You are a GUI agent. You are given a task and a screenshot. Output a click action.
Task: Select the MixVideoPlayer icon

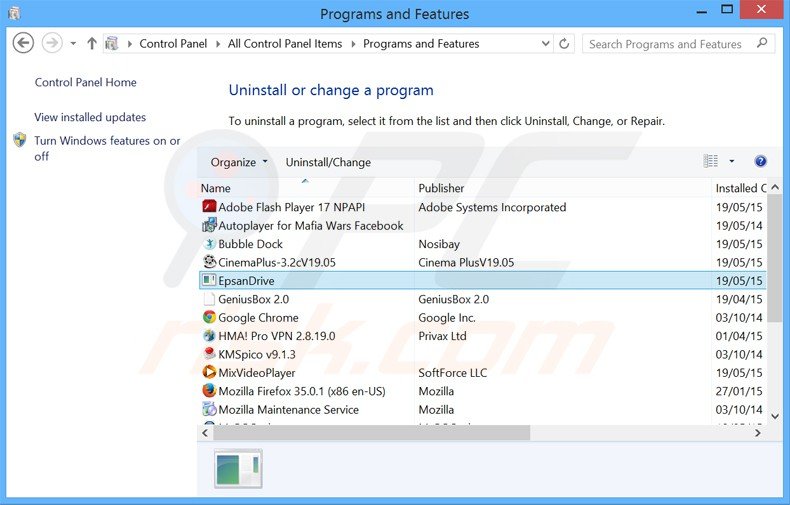[x=209, y=372]
